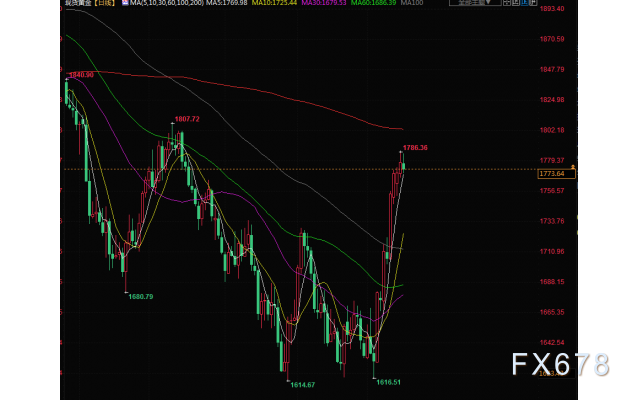This screenshot has width=640, height=400.
Task: Click the MA(5,10,30,60,100,200) parameters text
Action: (x=167, y=2)
